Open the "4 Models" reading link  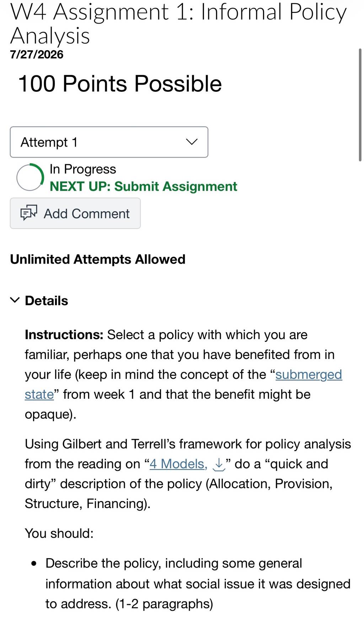click(178, 464)
